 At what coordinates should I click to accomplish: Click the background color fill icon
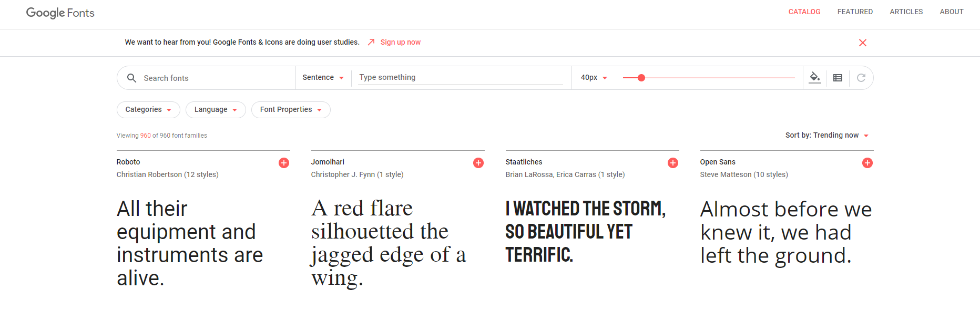point(814,78)
